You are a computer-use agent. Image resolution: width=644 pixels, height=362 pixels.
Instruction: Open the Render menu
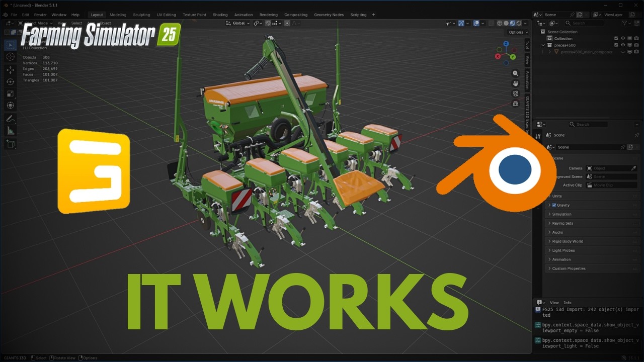[40, 15]
